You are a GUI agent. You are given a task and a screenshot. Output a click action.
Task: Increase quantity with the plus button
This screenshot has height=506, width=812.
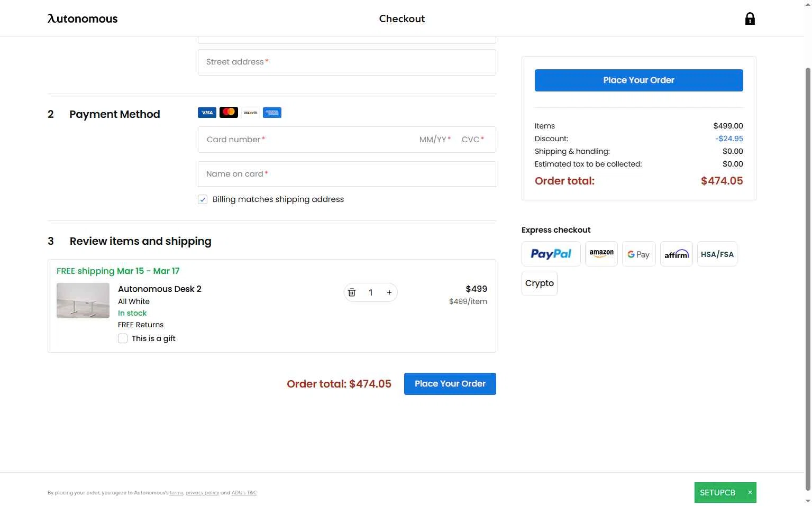coord(389,292)
